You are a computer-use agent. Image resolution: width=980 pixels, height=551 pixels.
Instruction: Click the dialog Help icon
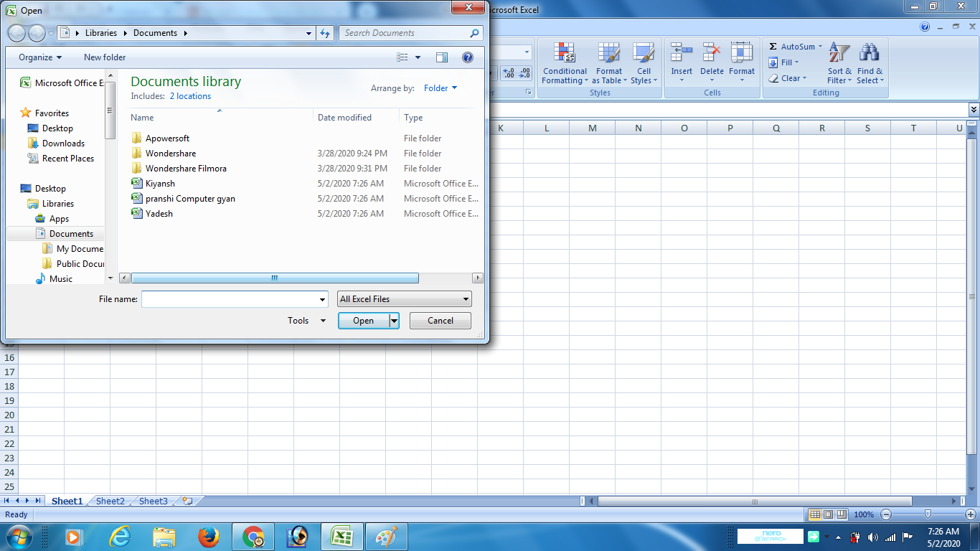[468, 57]
